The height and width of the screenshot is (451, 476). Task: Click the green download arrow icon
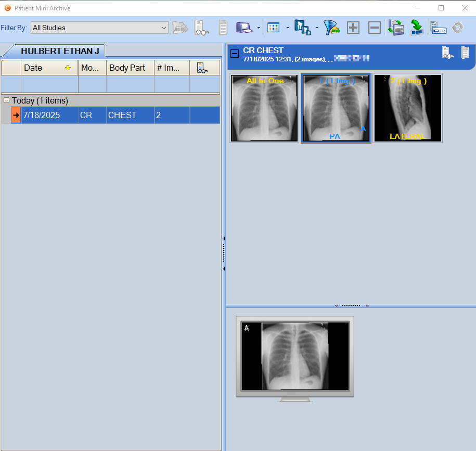(x=417, y=28)
